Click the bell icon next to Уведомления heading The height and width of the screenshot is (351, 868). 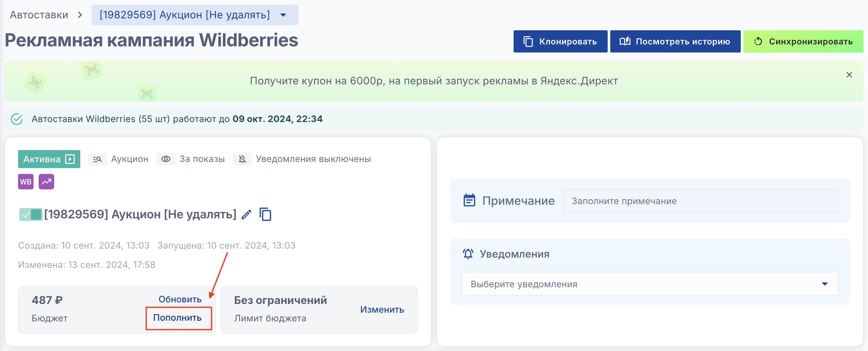point(468,254)
